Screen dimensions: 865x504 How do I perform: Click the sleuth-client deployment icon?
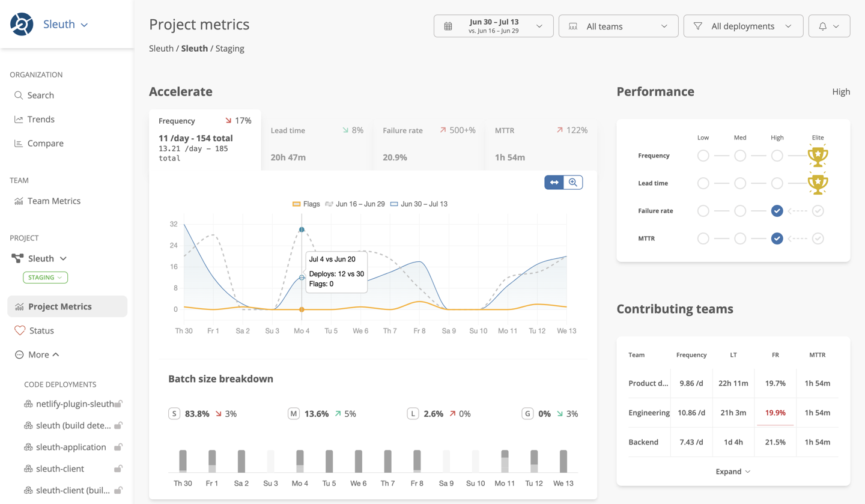28,469
